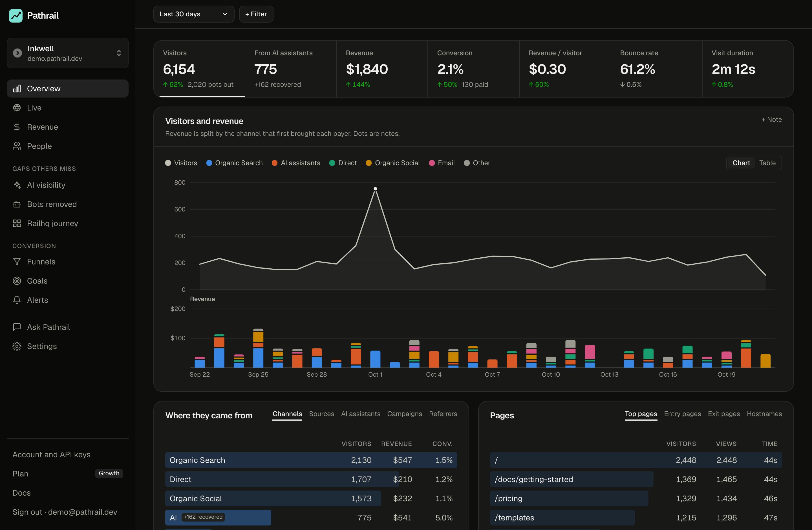Viewport: 812px width, 530px height.
Task: Click the Inkwell site arrow icon
Action: (x=17, y=53)
